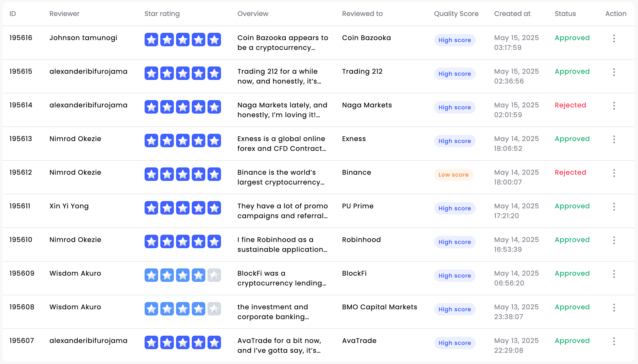Click first star in BlockFi row
Screen dimensions: 638x364
151,275
